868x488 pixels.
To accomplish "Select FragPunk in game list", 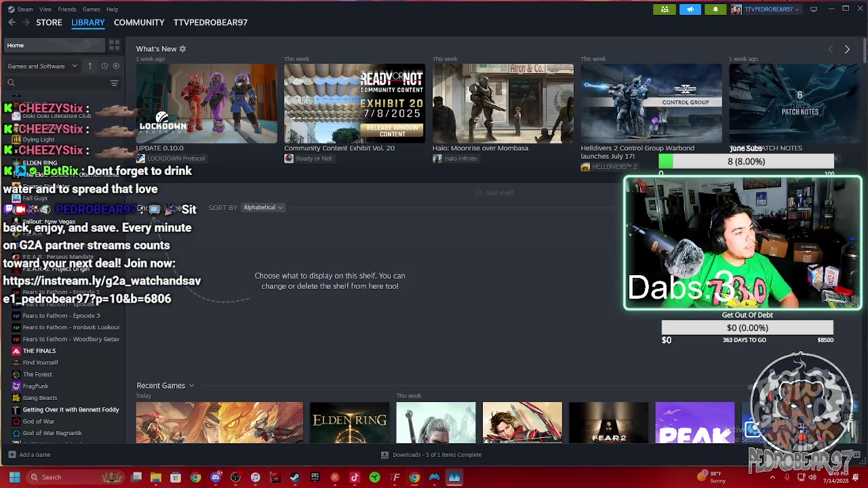I will click(x=35, y=386).
